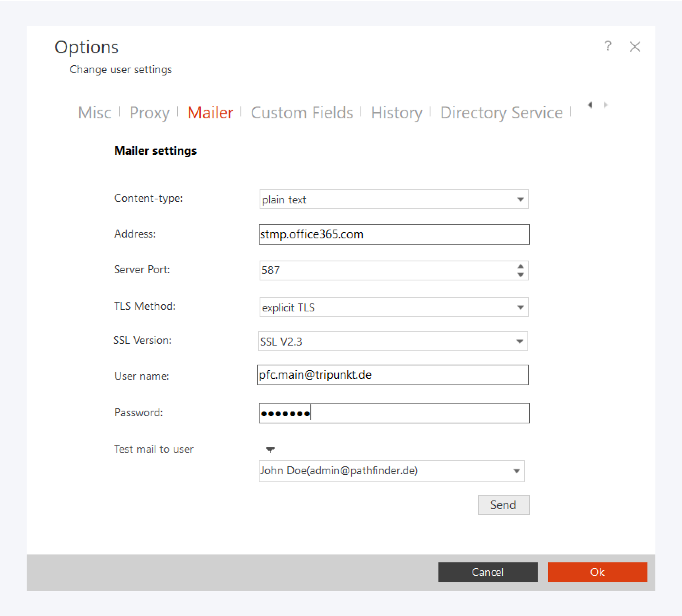Viewport: 682px width, 616px height.
Task: Open the John Doe recipient dropdown
Action: (516, 471)
